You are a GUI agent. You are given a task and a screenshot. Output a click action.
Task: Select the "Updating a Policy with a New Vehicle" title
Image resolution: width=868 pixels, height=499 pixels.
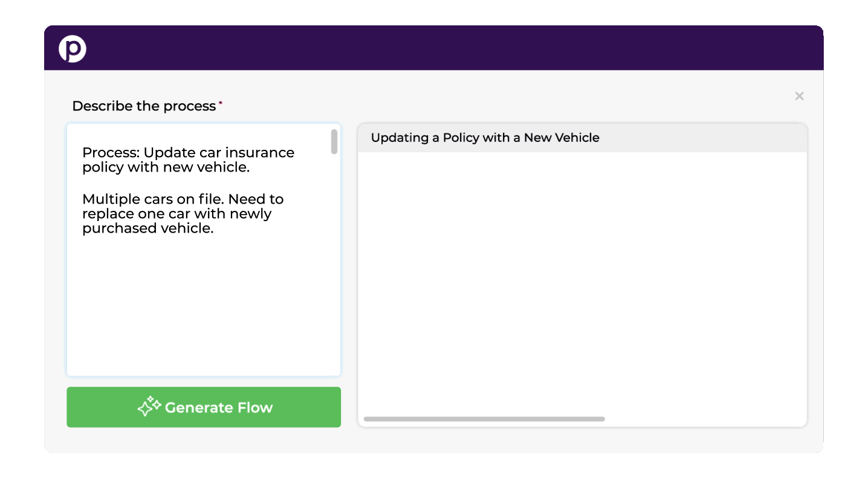[485, 138]
